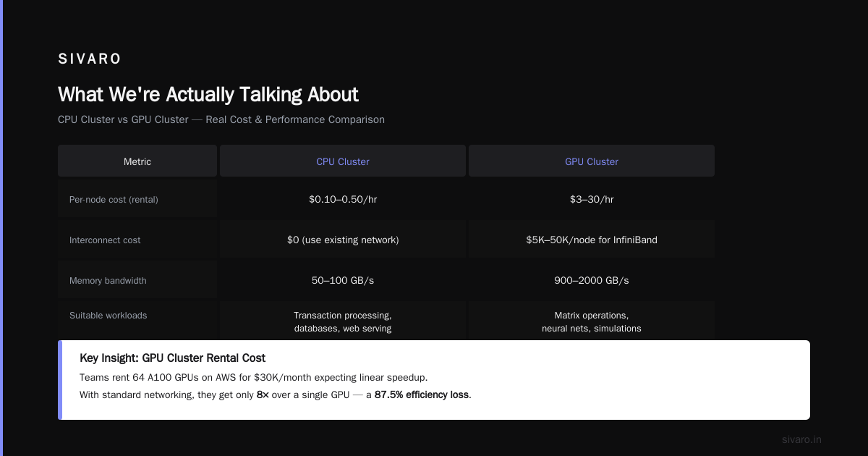Click the $0.10–0.50/hr cell
The height and width of the screenshot is (456, 868).
pos(343,199)
